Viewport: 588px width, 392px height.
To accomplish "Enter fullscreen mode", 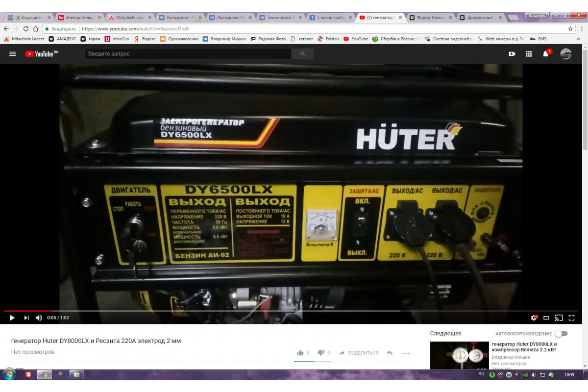I will pyautogui.click(x=571, y=318).
